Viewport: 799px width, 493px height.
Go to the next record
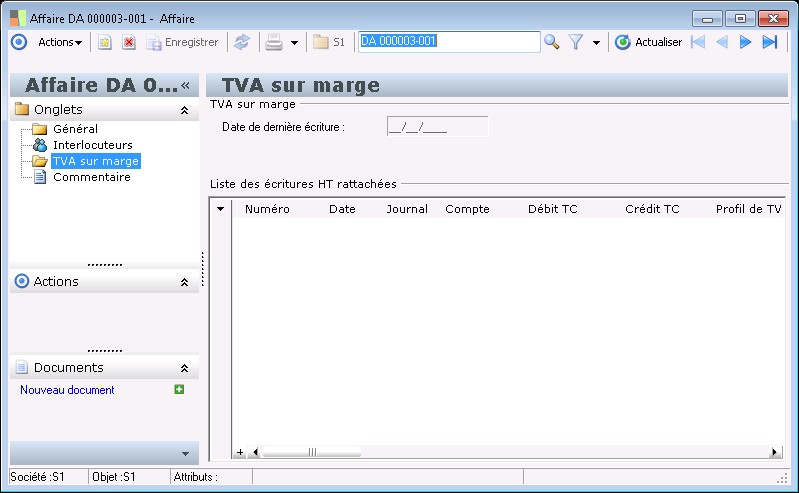(745, 42)
